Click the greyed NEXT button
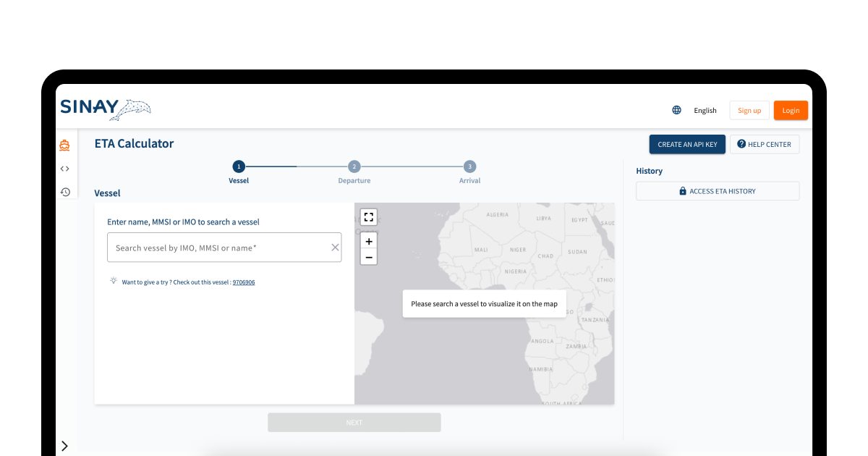 (354, 422)
